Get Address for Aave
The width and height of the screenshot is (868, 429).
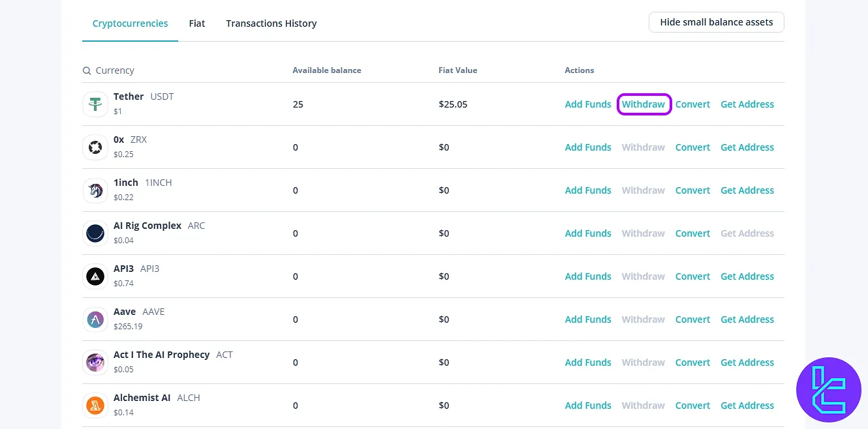click(x=747, y=319)
